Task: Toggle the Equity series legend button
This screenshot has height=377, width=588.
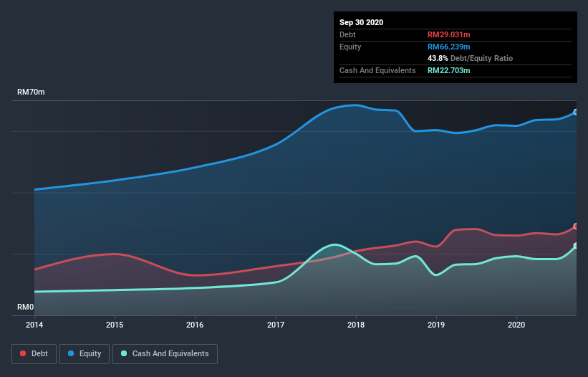Action: [x=85, y=354]
